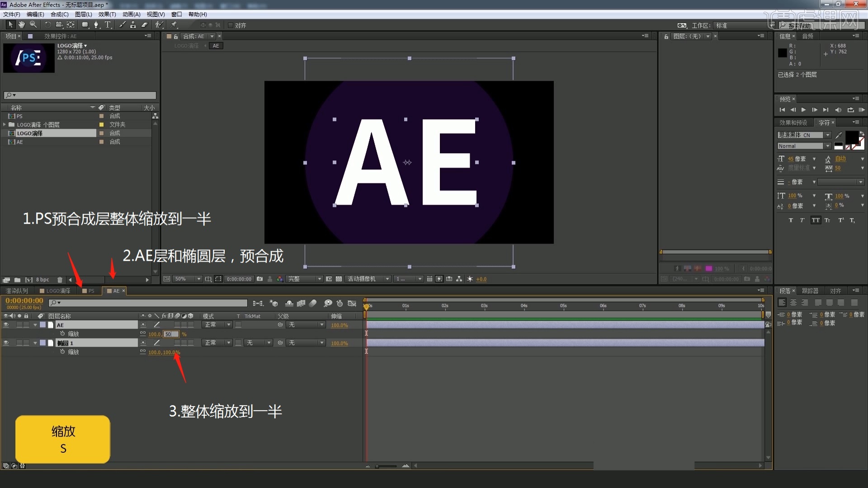Jump to first frame in Preview panel
This screenshot has width=868, height=488.
coord(782,110)
